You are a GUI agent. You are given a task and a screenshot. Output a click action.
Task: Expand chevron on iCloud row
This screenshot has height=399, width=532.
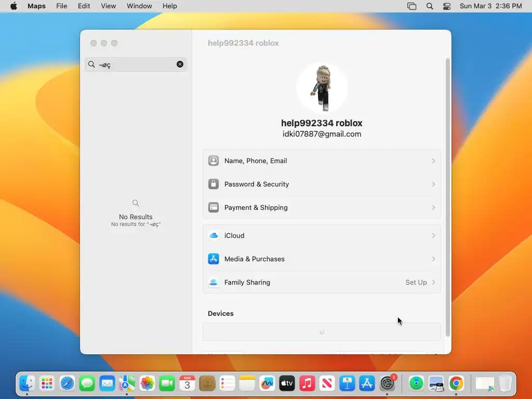pyautogui.click(x=433, y=235)
